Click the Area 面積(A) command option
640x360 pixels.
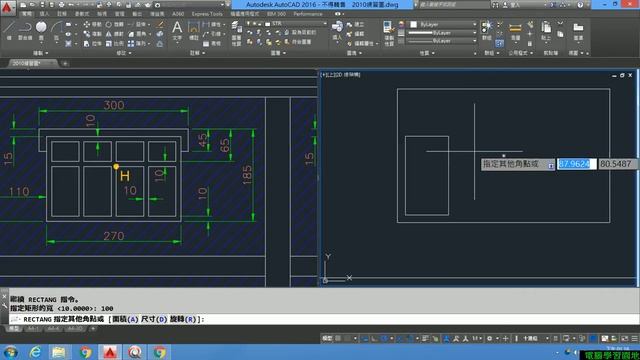click(x=126, y=319)
